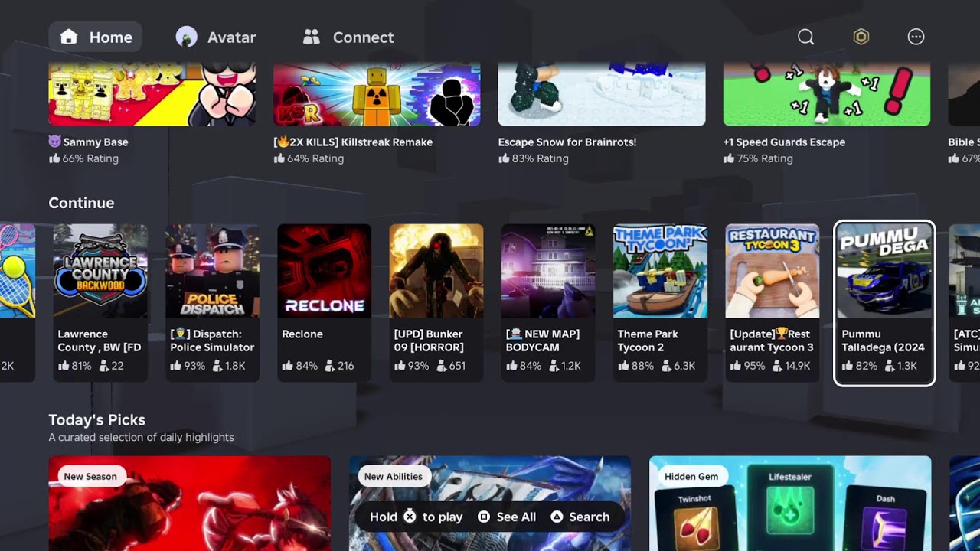This screenshot has height=551, width=980.
Task: Select the Bunker 09 horror game card
Action: (436, 303)
